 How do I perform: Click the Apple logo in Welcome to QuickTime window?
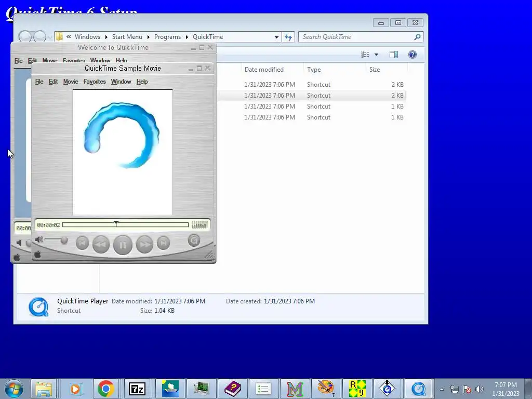[17, 258]
